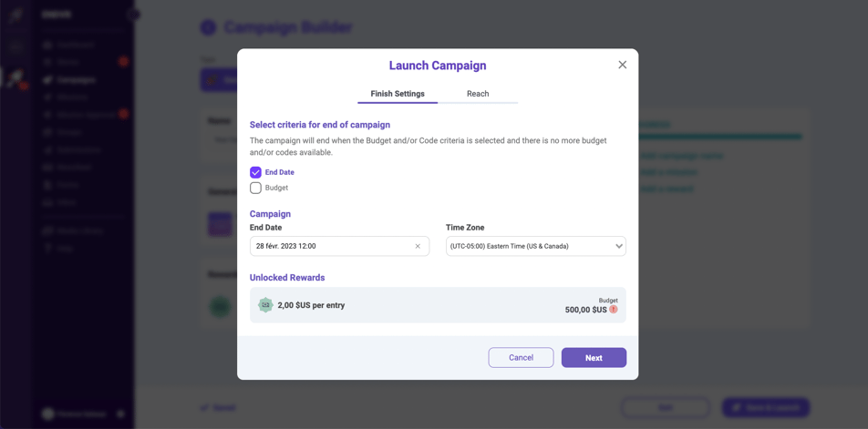This screenshot has width=868, height=429.
Task: Click the red budget warning icon
Action: pos(614,310)
